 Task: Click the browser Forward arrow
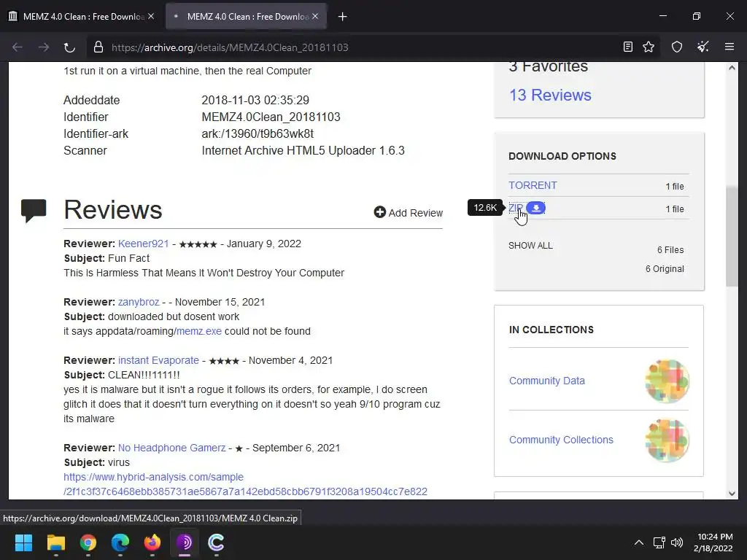pyautogui.click(x=43, y=47)
